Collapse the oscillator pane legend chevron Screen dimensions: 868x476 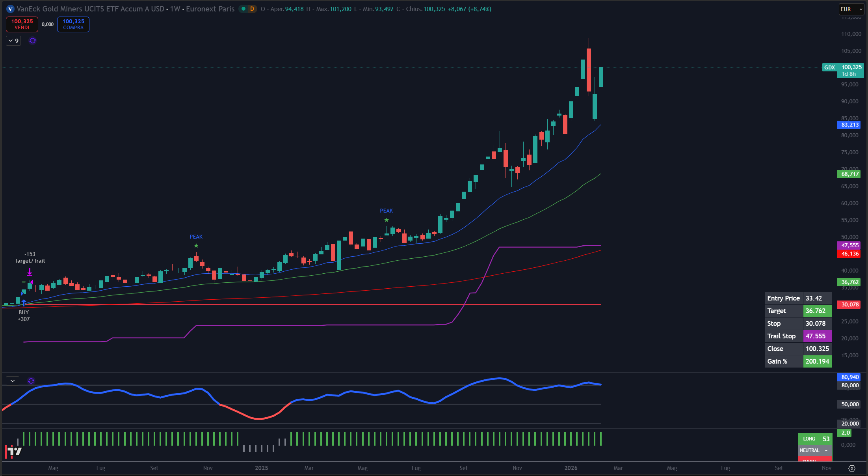(x=13, y=381)
